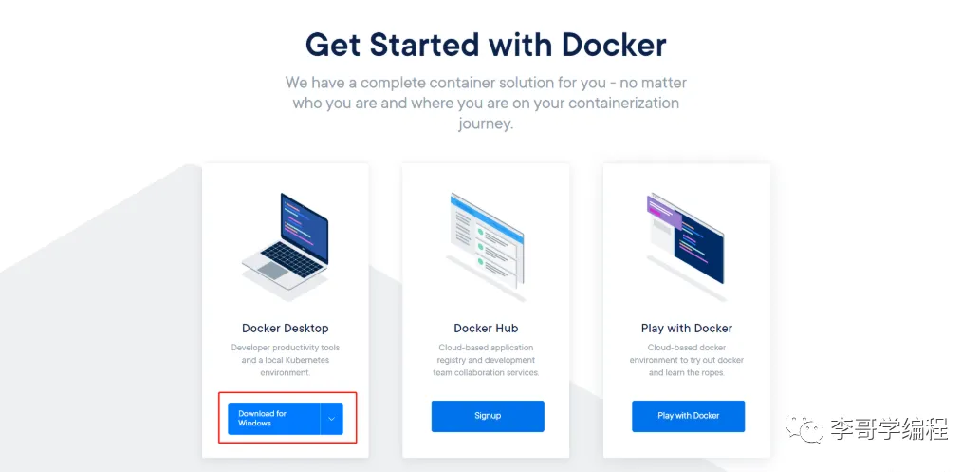
Task: Click the Docker Desktop laptop illustration
Action: coord(285,244)
